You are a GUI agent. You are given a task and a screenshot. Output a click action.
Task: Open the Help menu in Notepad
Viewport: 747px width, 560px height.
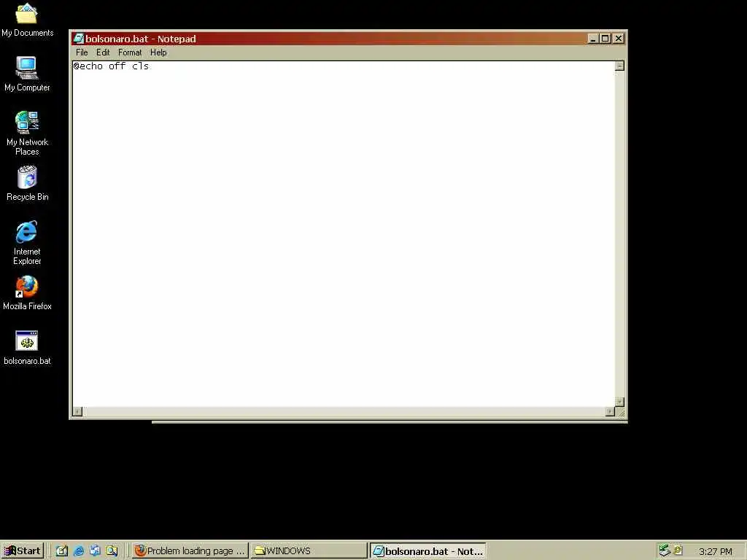click(x=158, y=52)
